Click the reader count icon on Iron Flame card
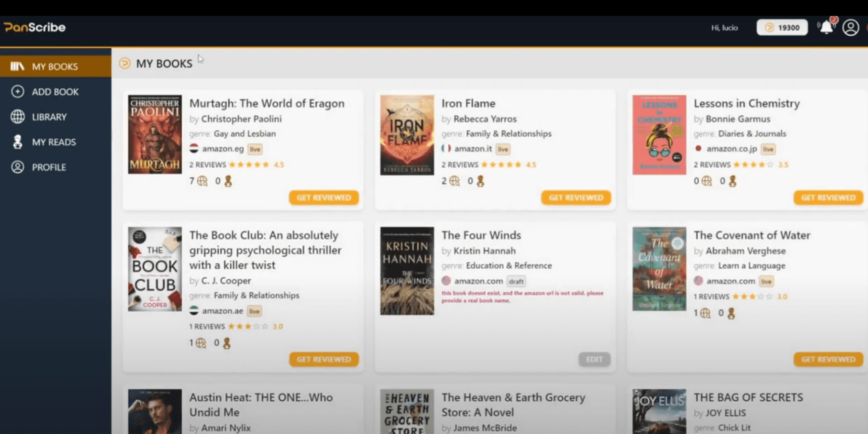868x434 pixels. [480, 181]
